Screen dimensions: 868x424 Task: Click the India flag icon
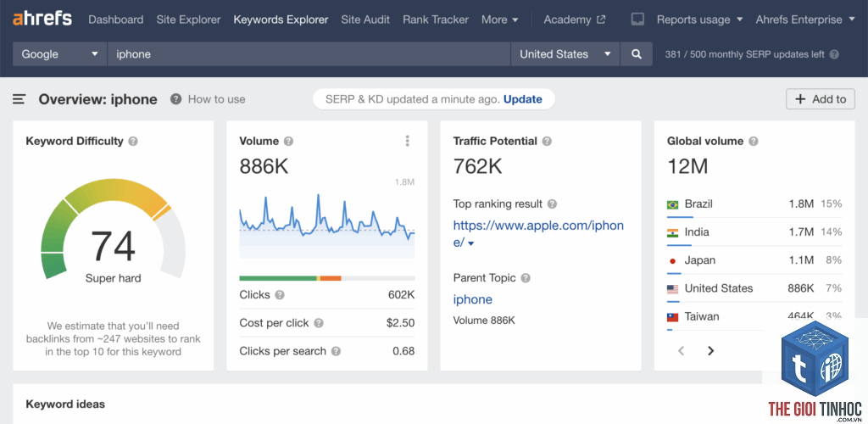[672, 233]
